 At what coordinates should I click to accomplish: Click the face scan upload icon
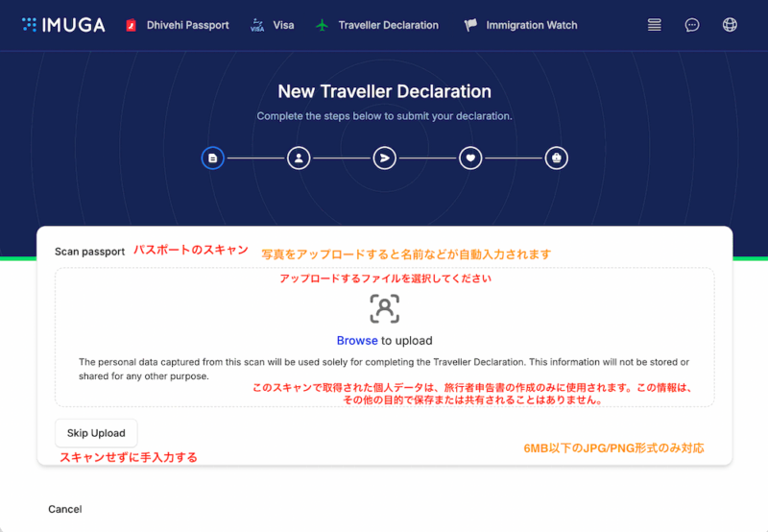(385, 308)
